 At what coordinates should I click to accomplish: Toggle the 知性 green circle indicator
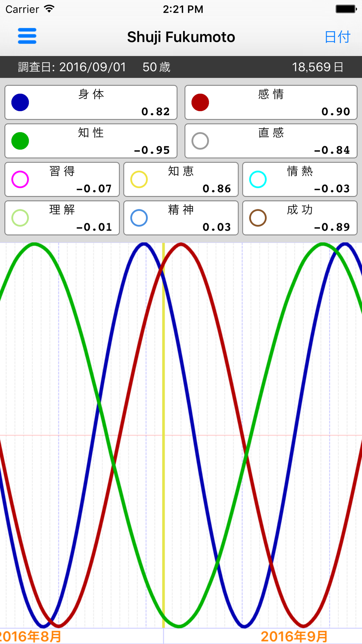point(20,141)
